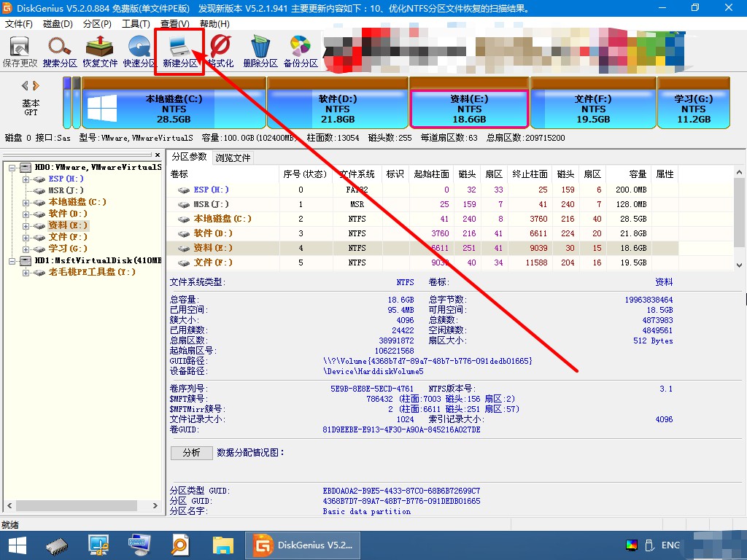The height and width of the screenshot is (560, 747).
Task: Click the 分析 analyze button
Action: [192, 452]
